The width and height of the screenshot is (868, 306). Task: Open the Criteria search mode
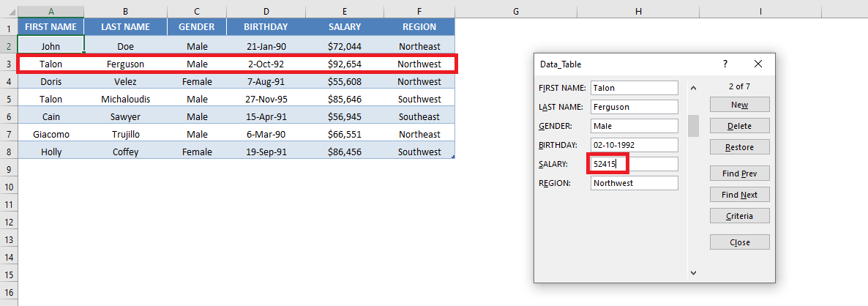740,216
